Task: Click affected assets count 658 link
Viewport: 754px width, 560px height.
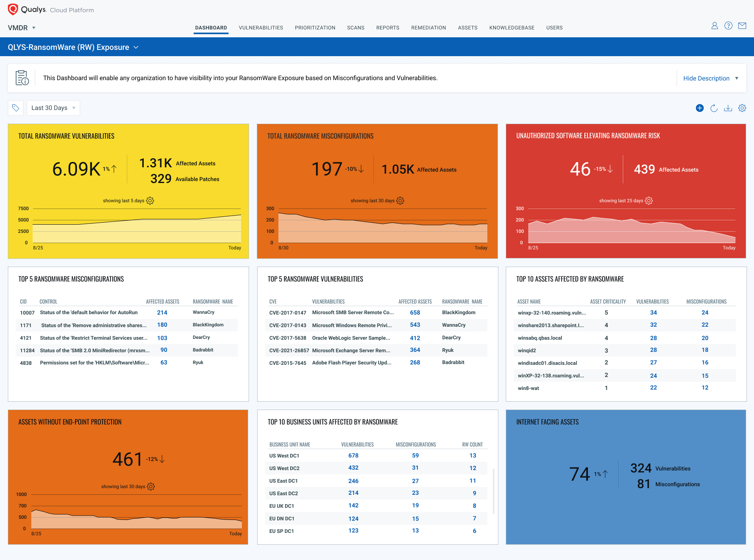Action: point(415,313)
